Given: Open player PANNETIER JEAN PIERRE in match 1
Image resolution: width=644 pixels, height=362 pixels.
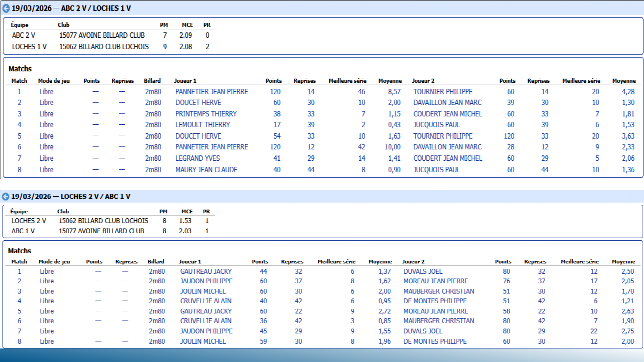Looking at the screenshot, I should pyautogui.click(x=212, y=92).
